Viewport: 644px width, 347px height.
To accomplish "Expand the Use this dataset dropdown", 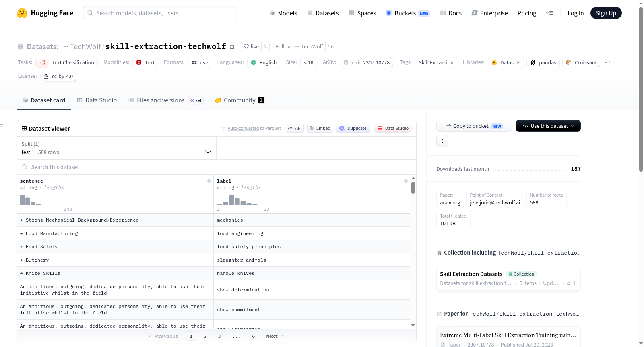I will pyautogui.click(x=548, y=126).
